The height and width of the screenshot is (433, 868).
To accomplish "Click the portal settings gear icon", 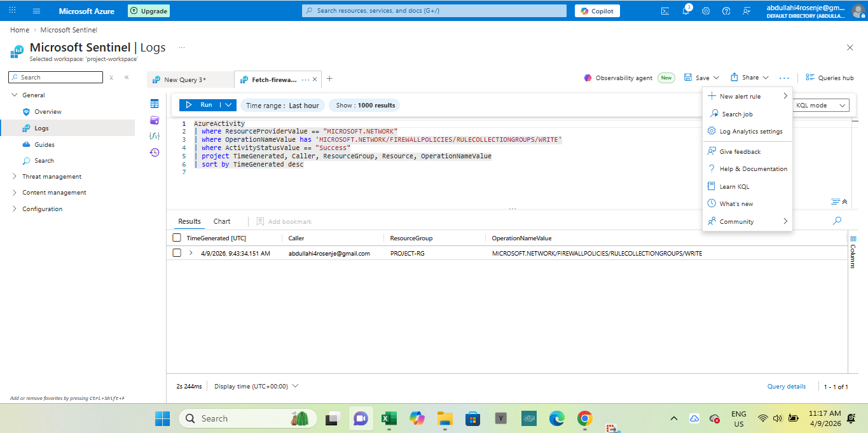I will (x=706, y=11).
